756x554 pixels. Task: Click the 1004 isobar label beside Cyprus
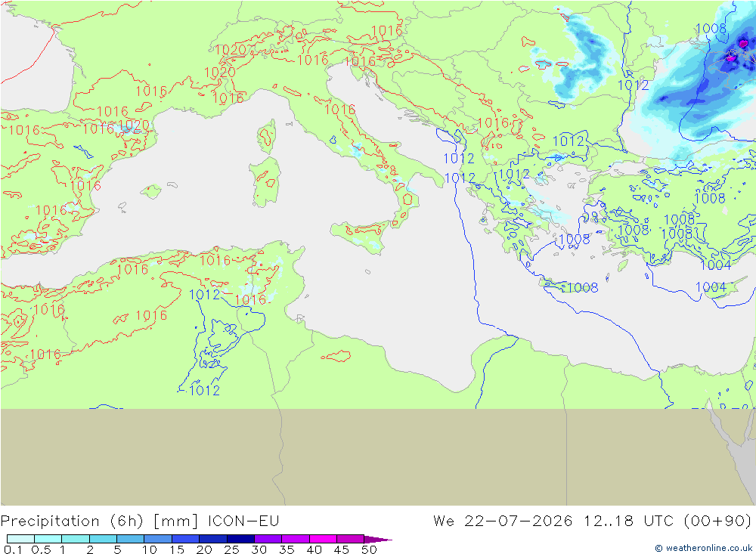(x=711, y=287)
